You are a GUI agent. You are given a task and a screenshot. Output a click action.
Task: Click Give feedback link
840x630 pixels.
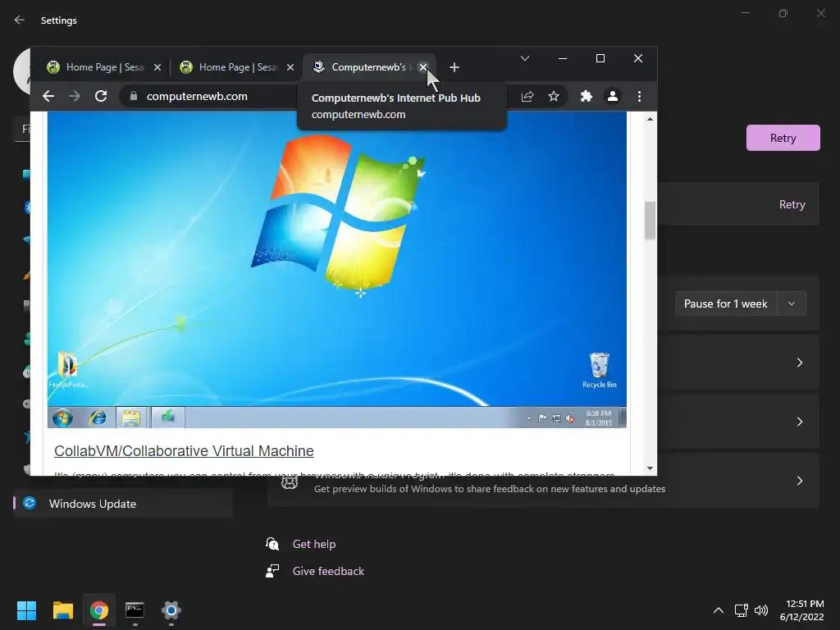[328, 572]
